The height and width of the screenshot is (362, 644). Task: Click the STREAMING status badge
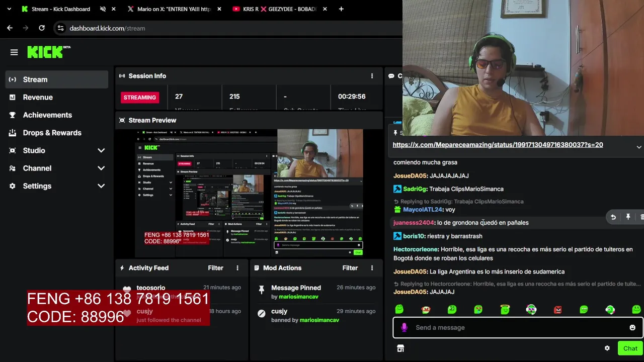point(140,97)
